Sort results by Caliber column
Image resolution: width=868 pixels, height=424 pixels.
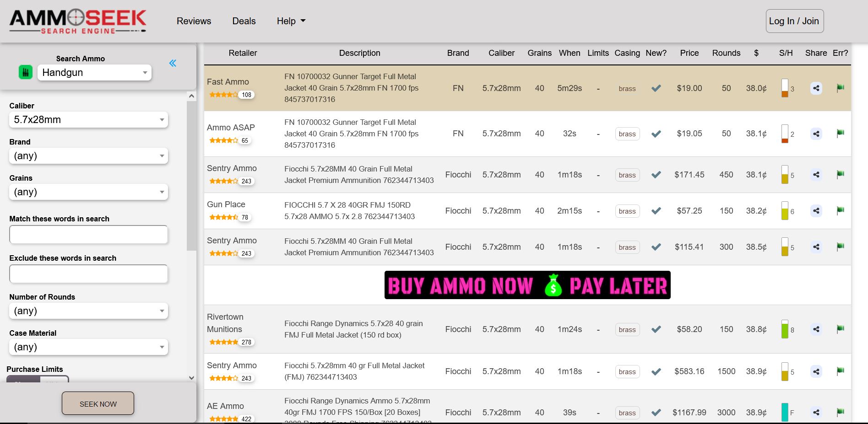tap(501, 53)
